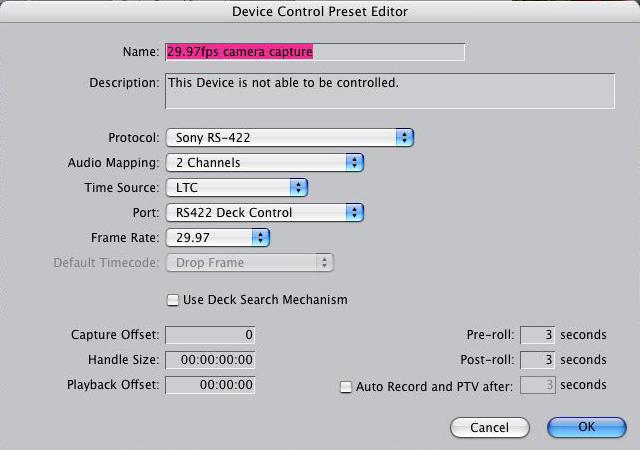This screenshot has height=450, width=640.
Task: Click the Handle Size timecode field
Action: tap(210, 360)
